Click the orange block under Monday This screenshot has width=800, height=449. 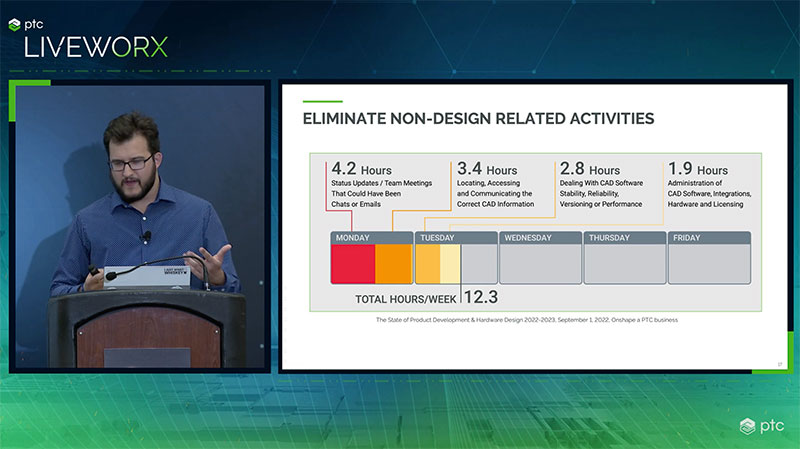393,264
